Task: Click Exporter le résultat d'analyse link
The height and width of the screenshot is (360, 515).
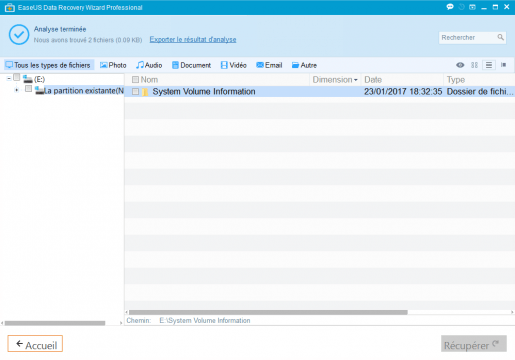Action: [193, 39]
